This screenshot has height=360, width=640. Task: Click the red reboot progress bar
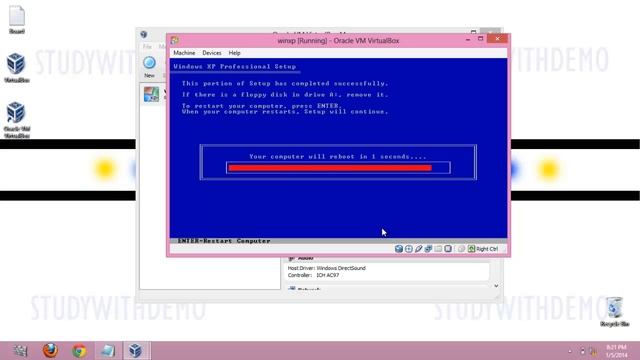[330, 168]
